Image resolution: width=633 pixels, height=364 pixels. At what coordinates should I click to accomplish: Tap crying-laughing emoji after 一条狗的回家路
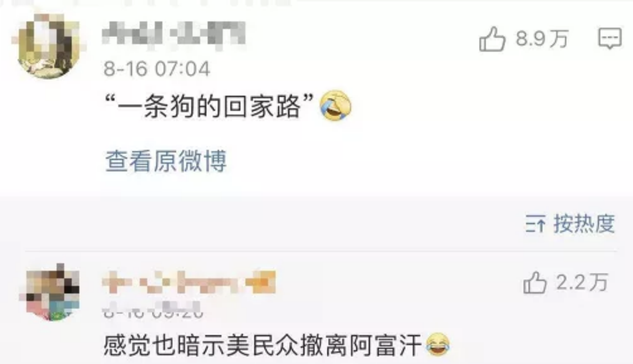click(x=335, y=106)
